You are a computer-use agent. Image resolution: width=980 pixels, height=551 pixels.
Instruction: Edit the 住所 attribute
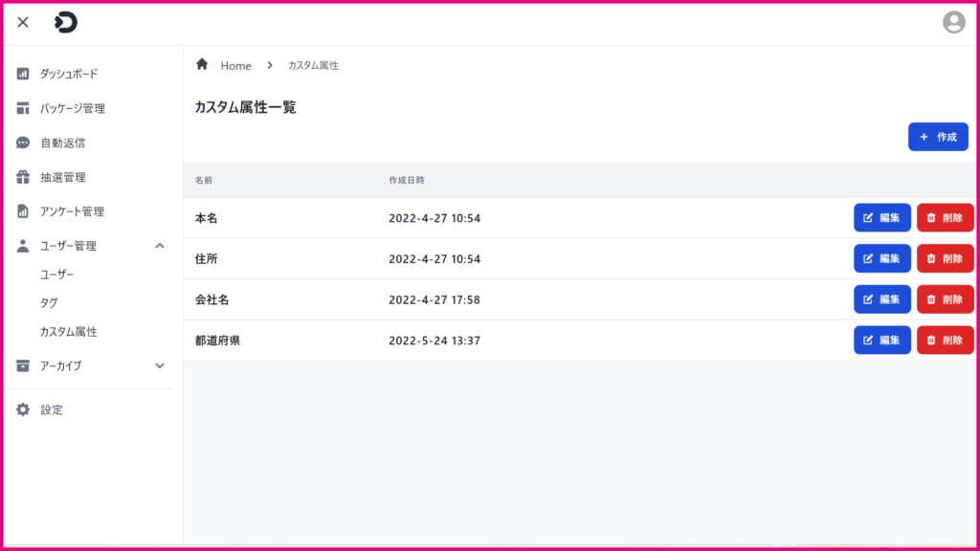coord(881,258)
